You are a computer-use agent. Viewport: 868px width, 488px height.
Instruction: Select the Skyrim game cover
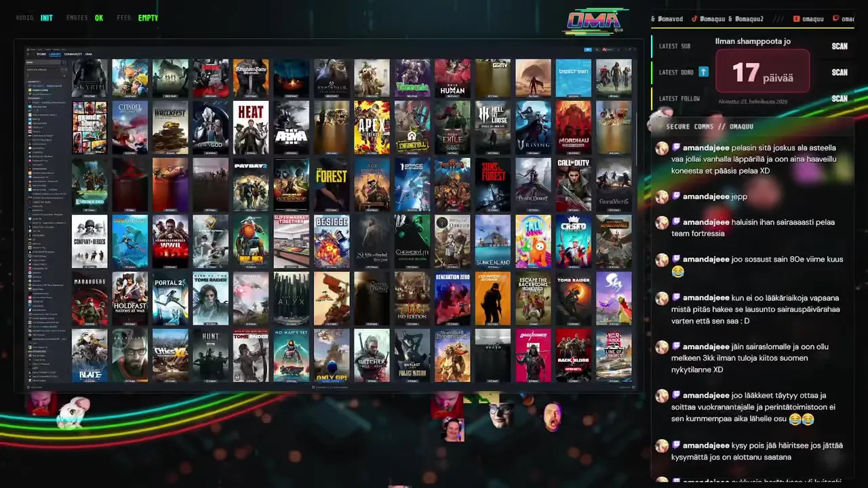[90, 78]
